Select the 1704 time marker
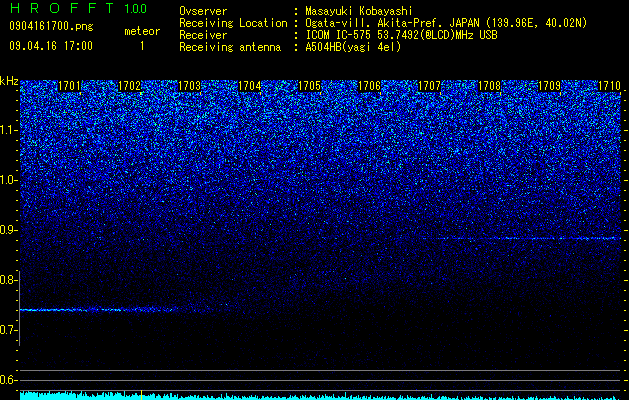The width and height of the screenshot is (629, 400). pyautogui.click(x=250, y=86)
